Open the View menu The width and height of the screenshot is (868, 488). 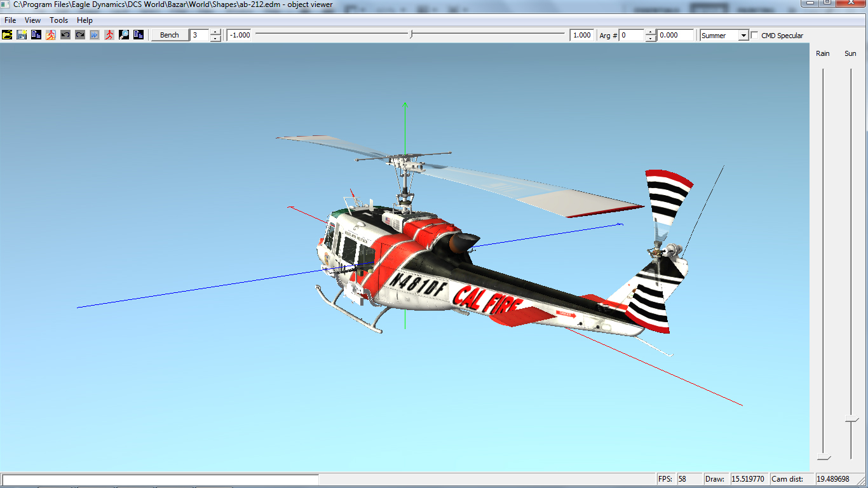(x=33, y=20)
